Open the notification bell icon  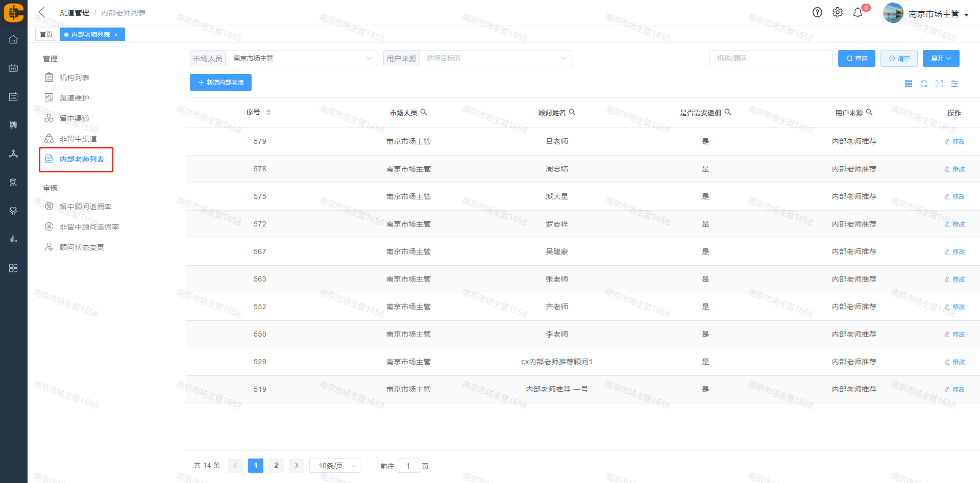point(857,13)
